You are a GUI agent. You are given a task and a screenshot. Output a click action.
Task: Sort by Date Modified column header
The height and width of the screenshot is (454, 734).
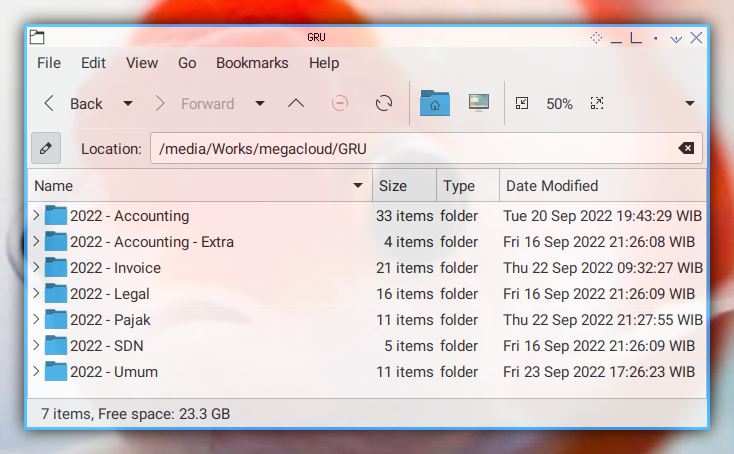[602, 186]
